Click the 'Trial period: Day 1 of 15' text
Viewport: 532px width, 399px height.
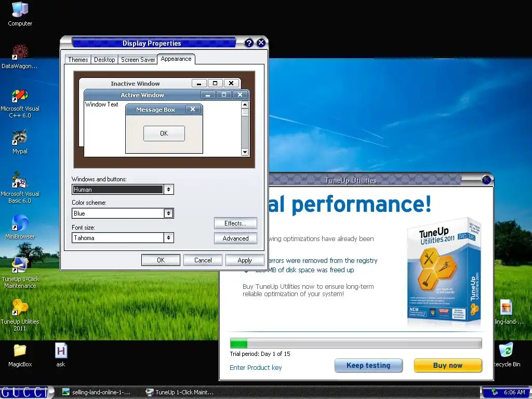coord(260,354)
